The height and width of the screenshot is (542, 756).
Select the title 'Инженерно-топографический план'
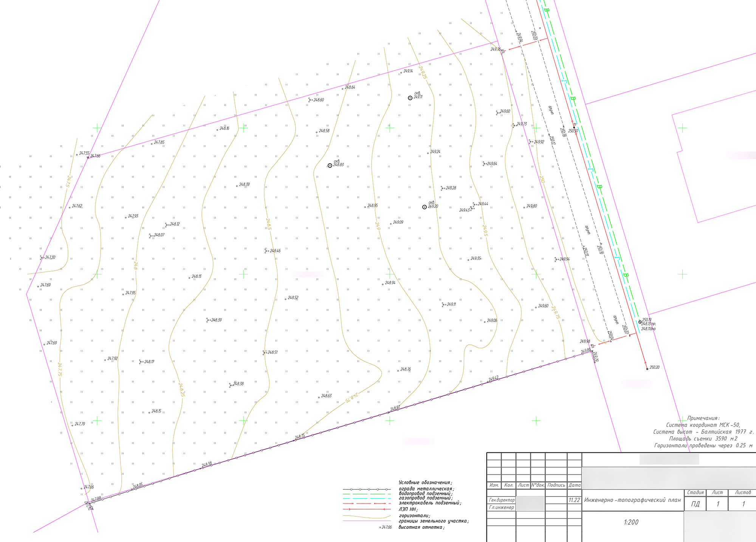click(x=632, y=500)
